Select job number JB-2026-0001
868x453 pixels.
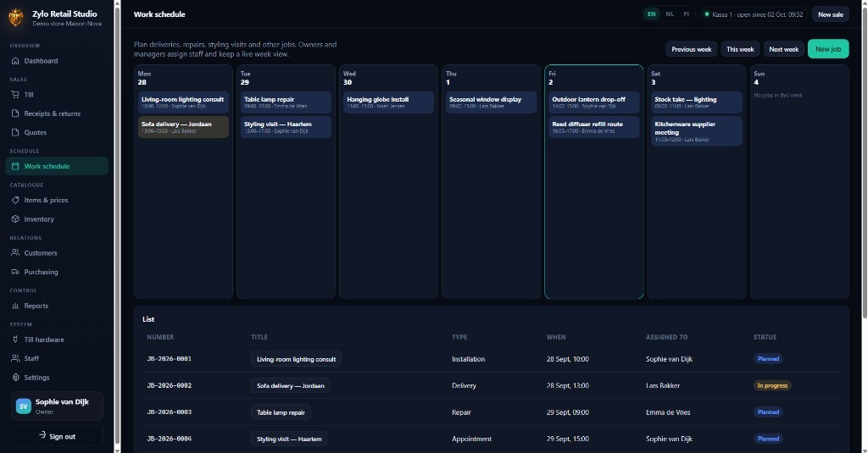coord(169,359)
